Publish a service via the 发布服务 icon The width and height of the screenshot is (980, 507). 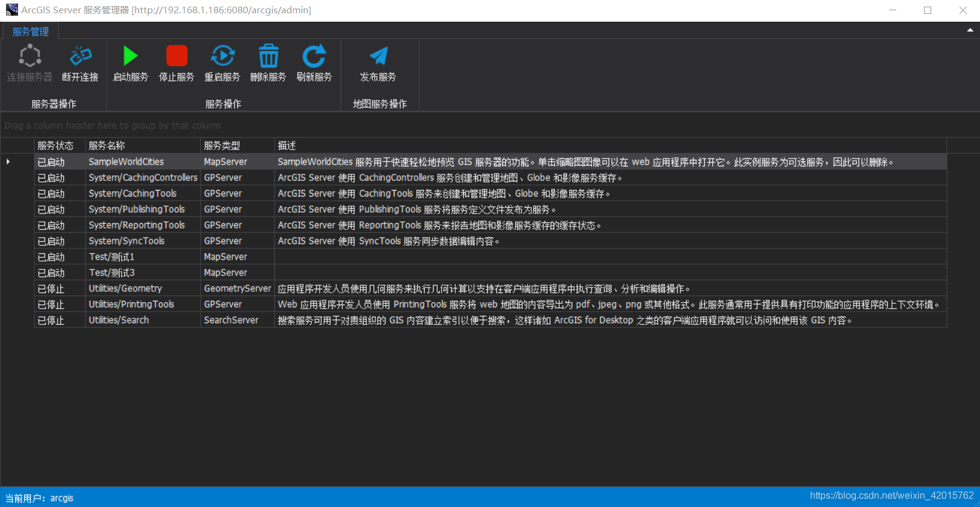click(x=378, y=56)
